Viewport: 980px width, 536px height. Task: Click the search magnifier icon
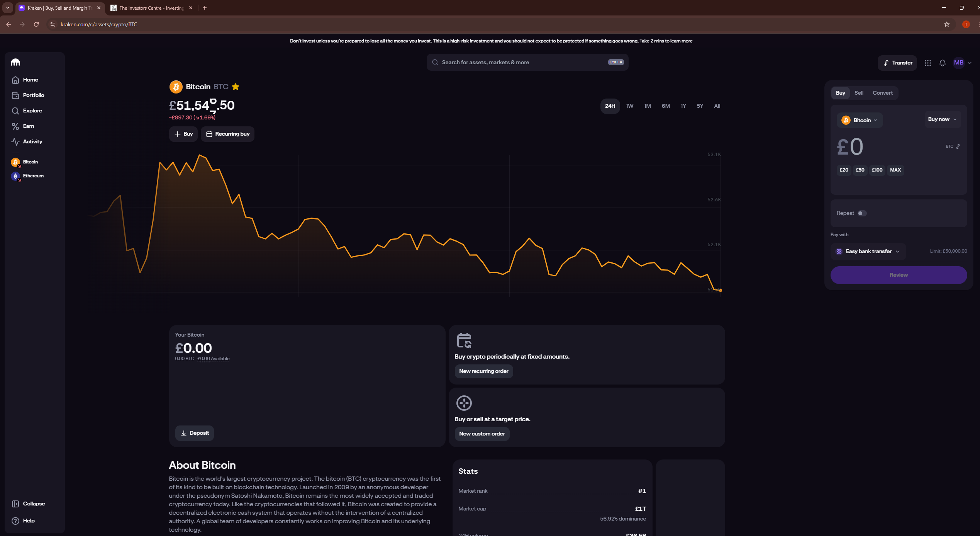[435, 62]
